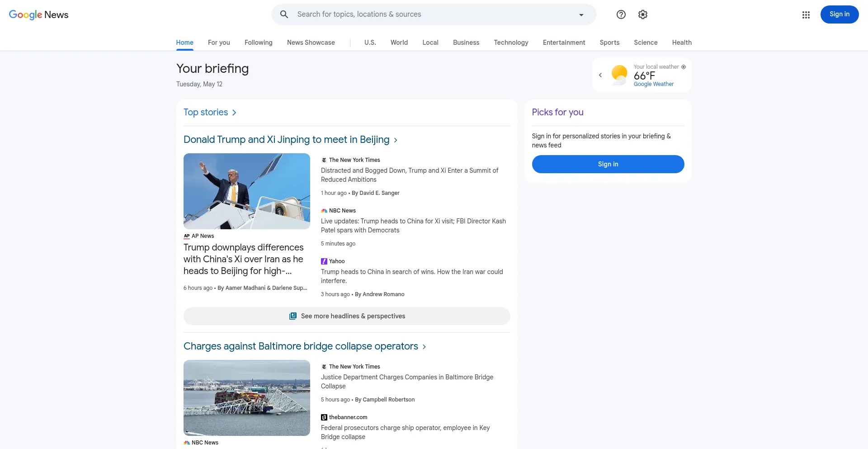Go to the News Showcase tab
Screen dimensions: 868x449
coord(311,43)
